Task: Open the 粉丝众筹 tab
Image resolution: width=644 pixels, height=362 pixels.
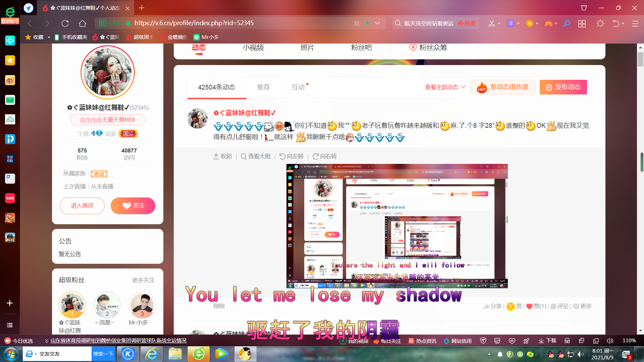Action: click(428, 48)
